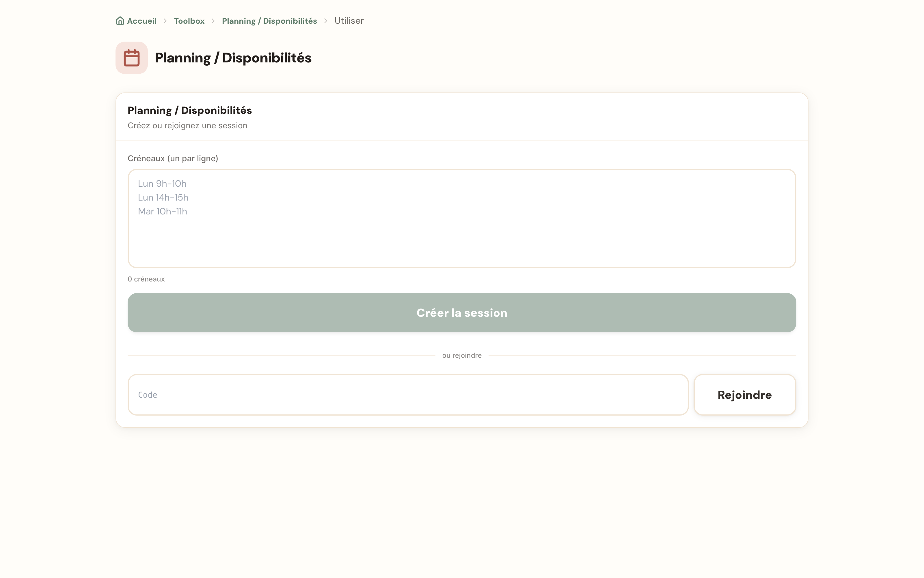Click the large Planning / Disponibilités page title

pos(233,58)
